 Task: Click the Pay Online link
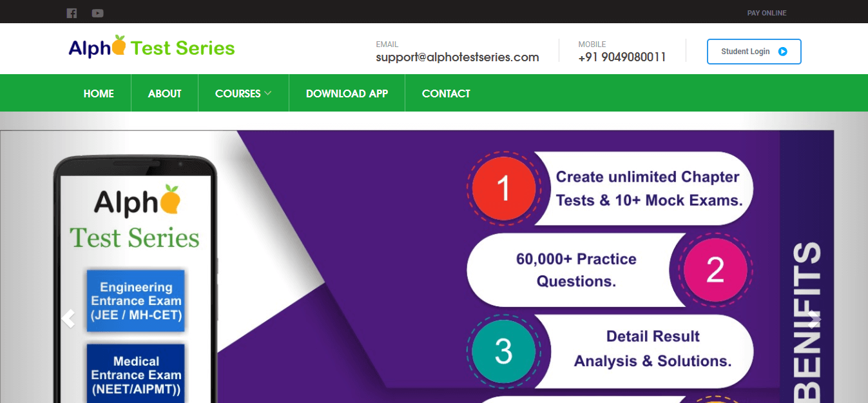[766, 13]
